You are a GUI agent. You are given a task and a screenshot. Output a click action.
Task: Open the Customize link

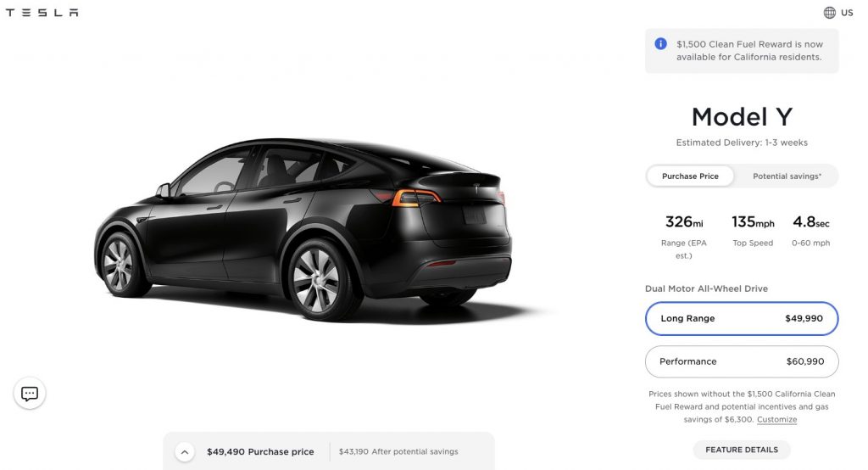[x=776, y=420]
